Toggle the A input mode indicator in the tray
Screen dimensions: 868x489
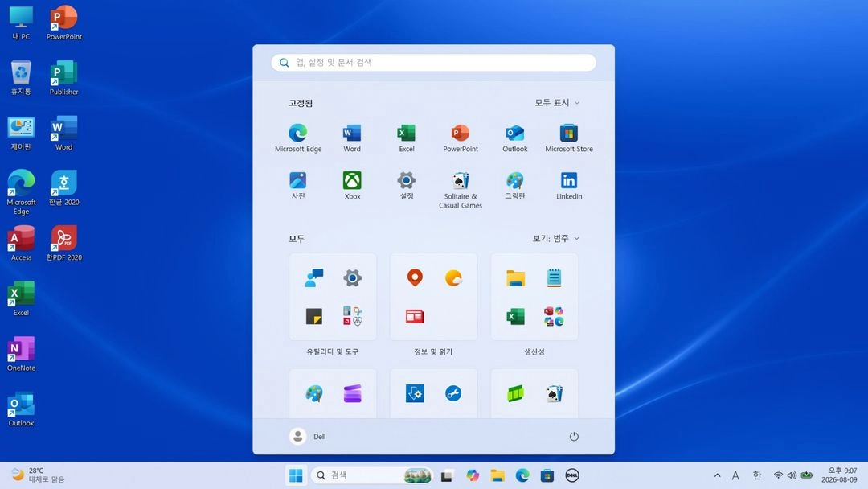click(x=735, y=475)
